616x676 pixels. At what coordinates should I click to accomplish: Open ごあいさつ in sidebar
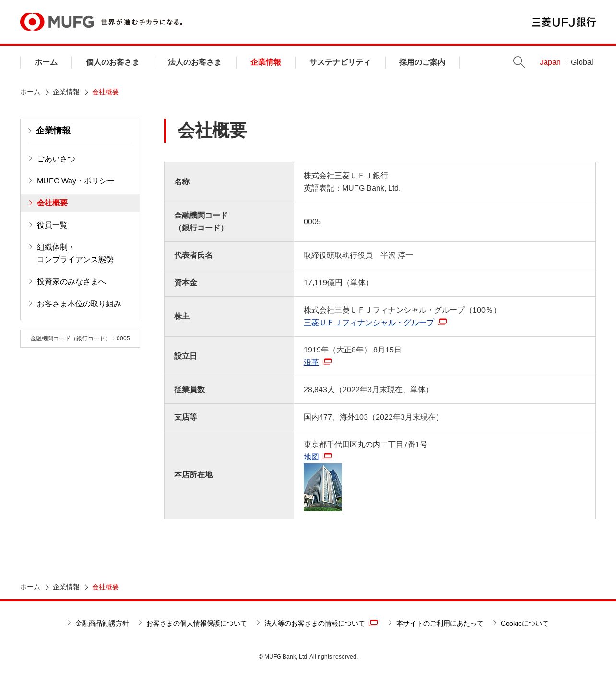point(56,159)
